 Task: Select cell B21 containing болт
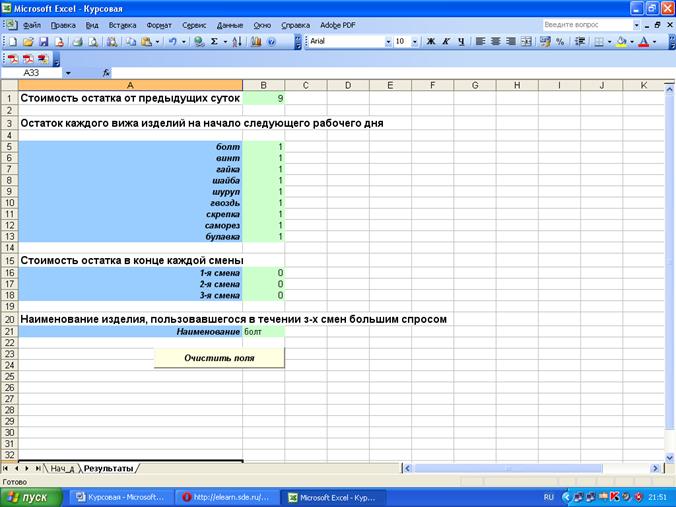pyautogui.click(x=263, y=331)
